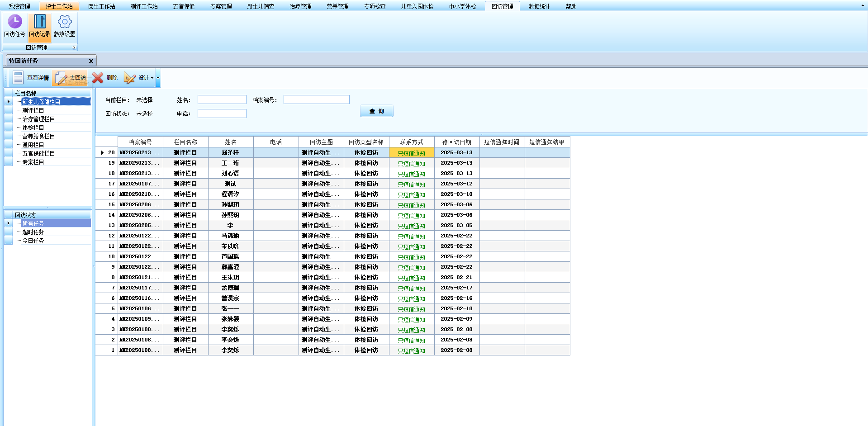Open the 系统管理 menu tab

pyautogui.click(x=19, y=6)
